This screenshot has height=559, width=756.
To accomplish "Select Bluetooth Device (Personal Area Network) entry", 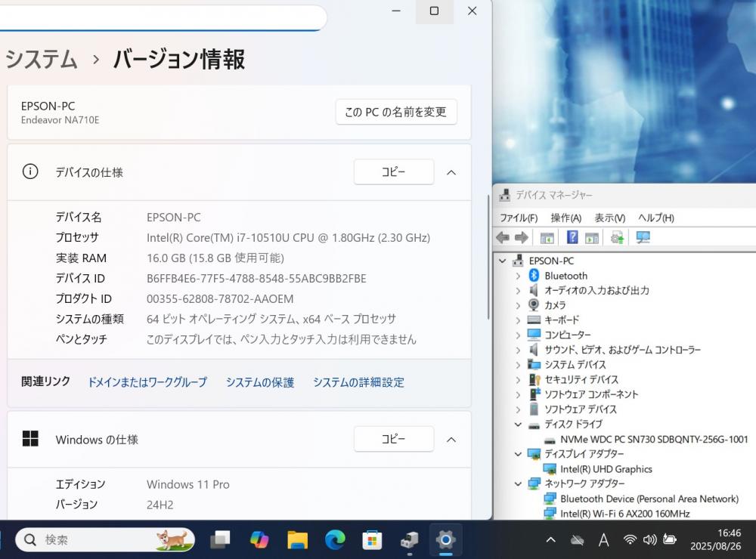I will 649,499.
